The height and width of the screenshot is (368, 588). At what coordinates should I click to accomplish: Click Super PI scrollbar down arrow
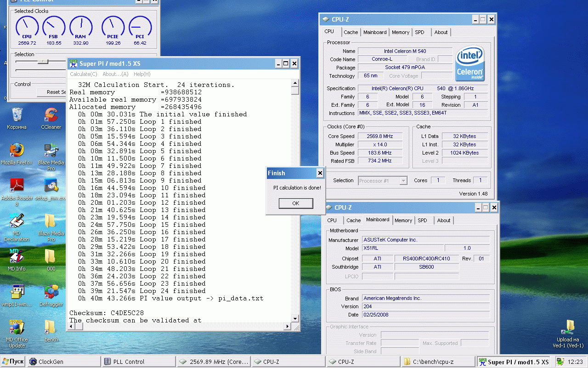pyautogui.click(x=295, y=319)
